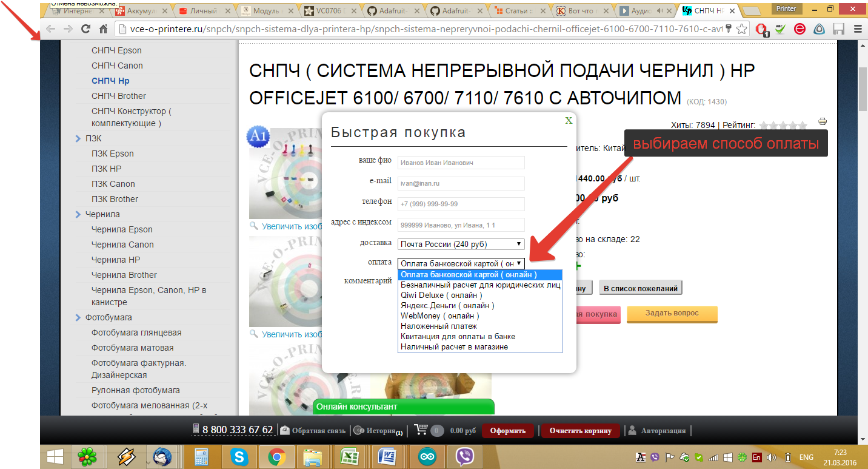This screenshot has width=868, height=469.
Task: Open Viber from the taskbar
Action: [465, 456]
